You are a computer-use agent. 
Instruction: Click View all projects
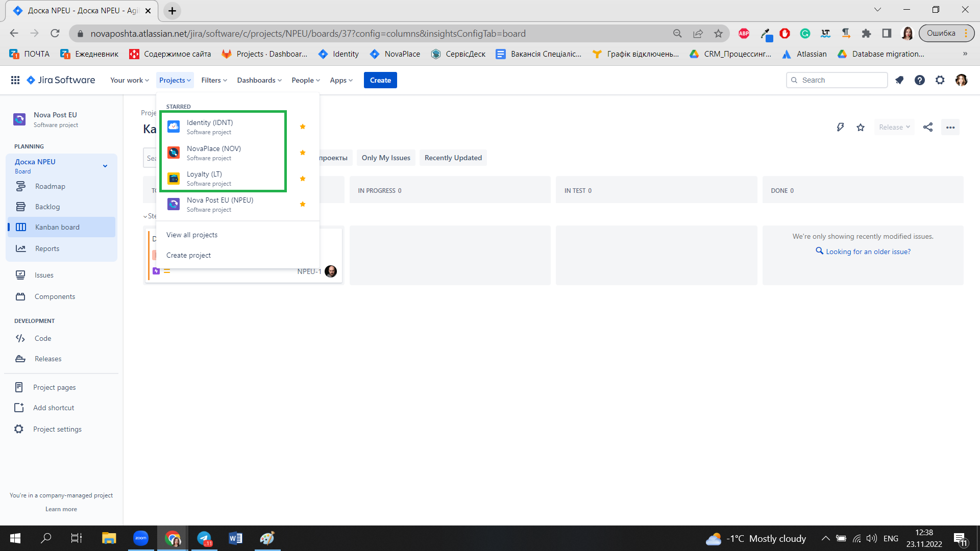click(192, 235)
